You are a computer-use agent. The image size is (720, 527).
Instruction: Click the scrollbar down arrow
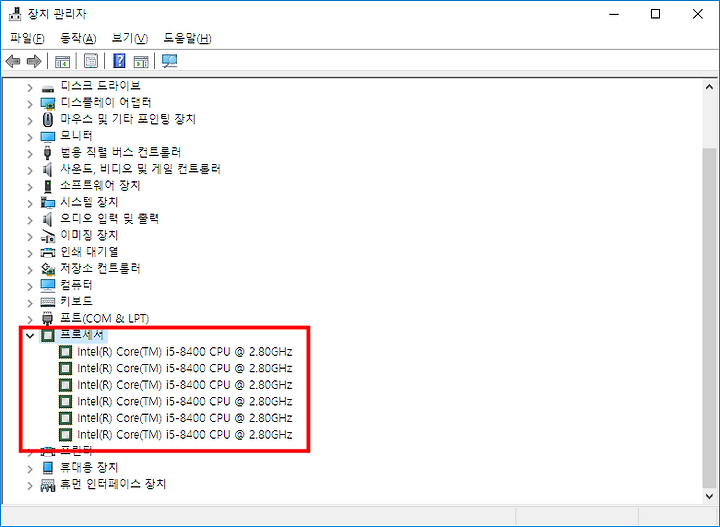click(x=709, y=496)
